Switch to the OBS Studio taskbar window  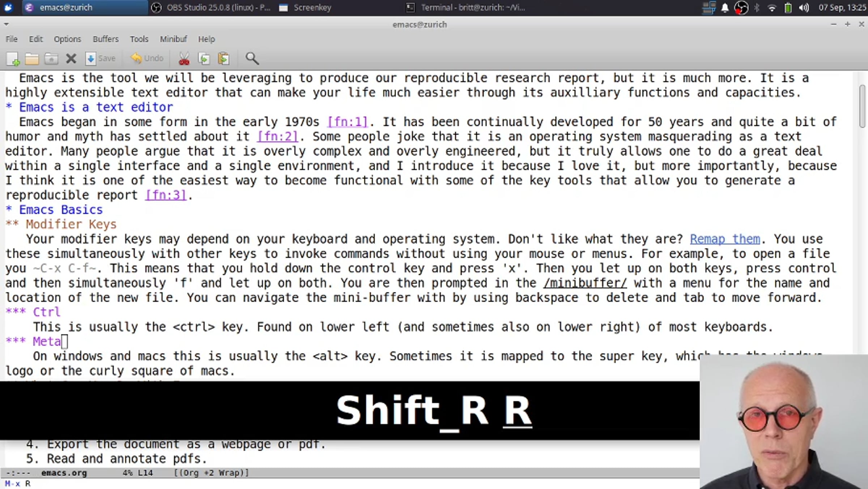point(212,8)
